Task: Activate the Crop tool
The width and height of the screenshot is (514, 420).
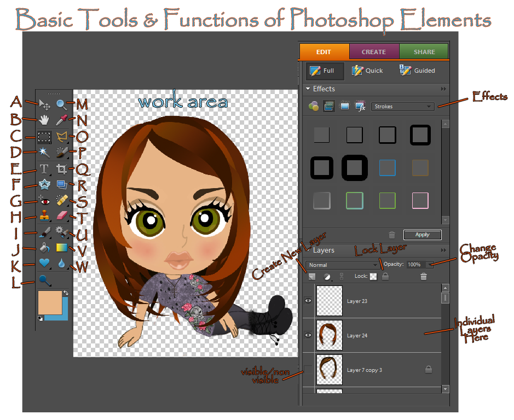Action: click(61, 169)
